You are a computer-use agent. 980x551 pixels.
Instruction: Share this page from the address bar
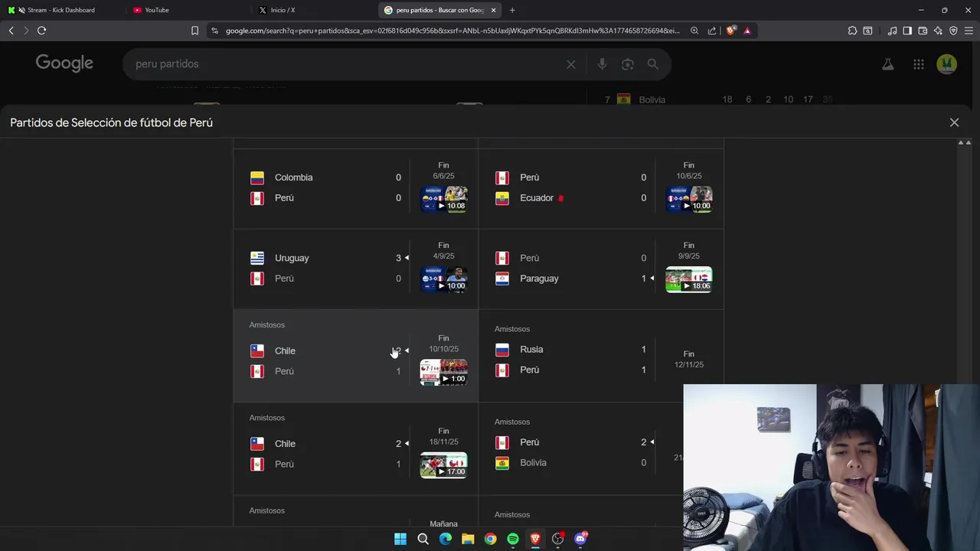[712, 31]
